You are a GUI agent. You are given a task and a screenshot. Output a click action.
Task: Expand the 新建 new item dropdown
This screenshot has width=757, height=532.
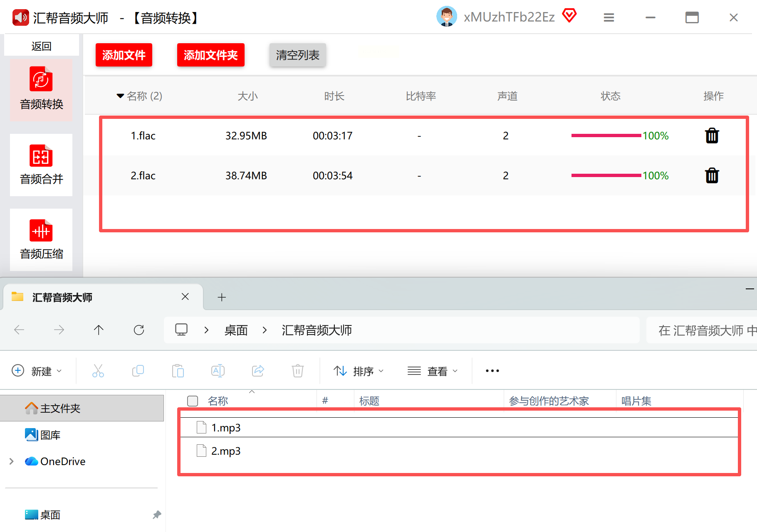[x=37, y=371]
